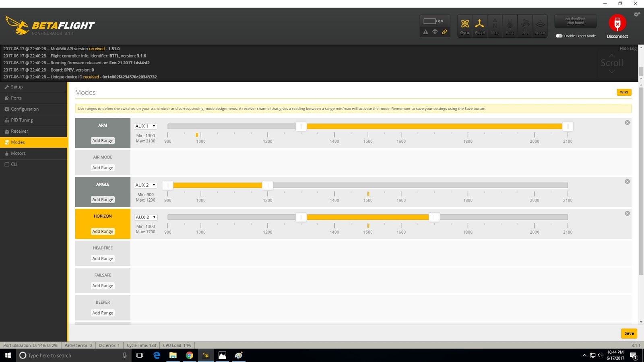The width and height of the screenshot is (644, 362).
Task: Switch to the Configuration tab
Action: [25, 109]
